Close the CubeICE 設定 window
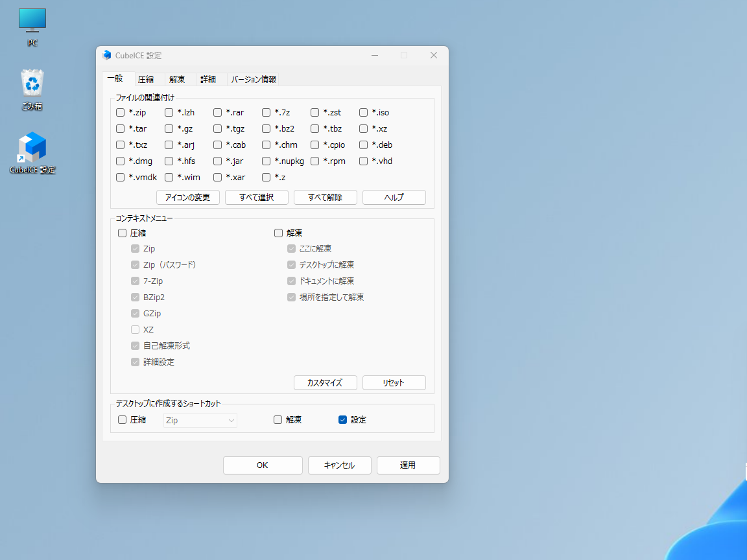 [x=434, y=55]
